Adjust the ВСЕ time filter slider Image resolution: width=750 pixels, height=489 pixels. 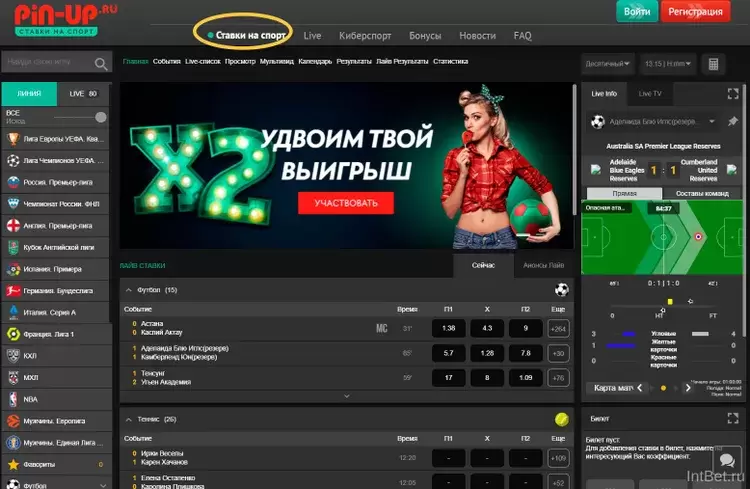101,117
